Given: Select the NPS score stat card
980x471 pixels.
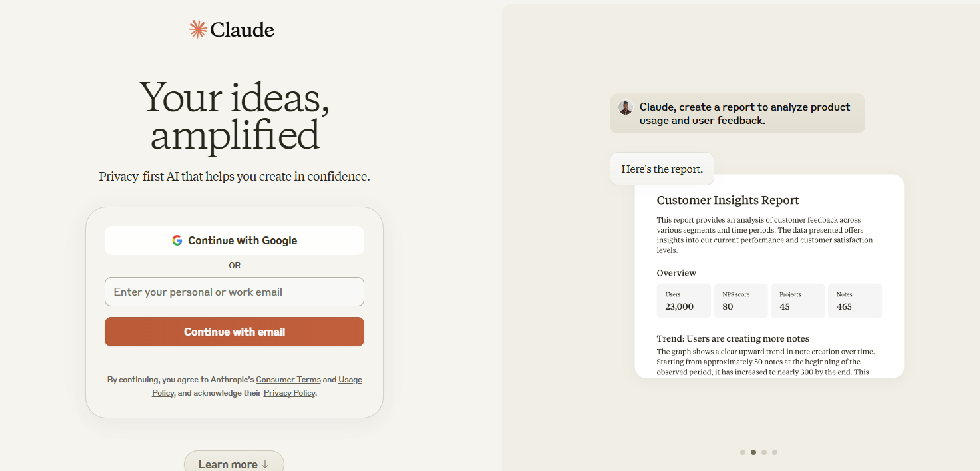Looking at the screenshot, I should tap(741, 301).
